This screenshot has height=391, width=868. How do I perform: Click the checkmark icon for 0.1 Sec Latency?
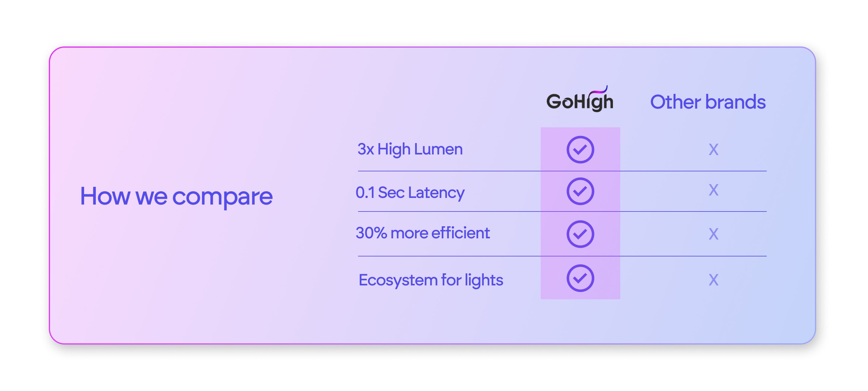tap(580, 191)
